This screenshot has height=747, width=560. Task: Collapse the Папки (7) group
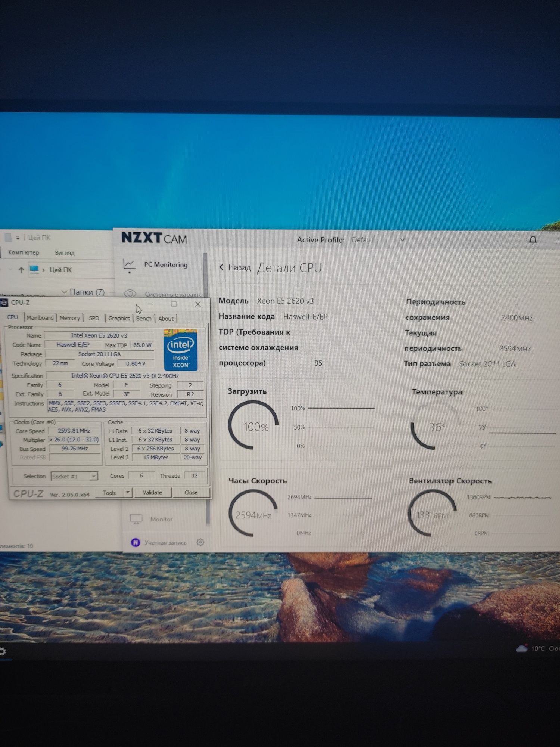point(64,292)
